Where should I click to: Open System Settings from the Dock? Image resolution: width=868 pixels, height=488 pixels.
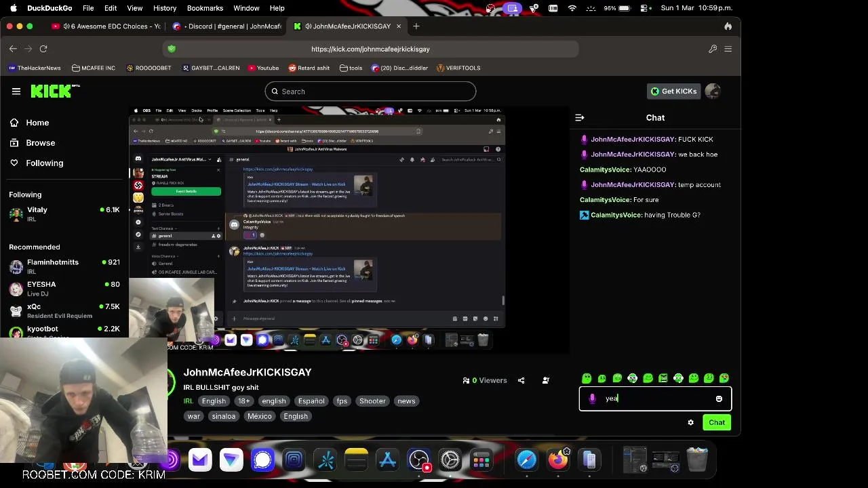click(x=450, y=461)
